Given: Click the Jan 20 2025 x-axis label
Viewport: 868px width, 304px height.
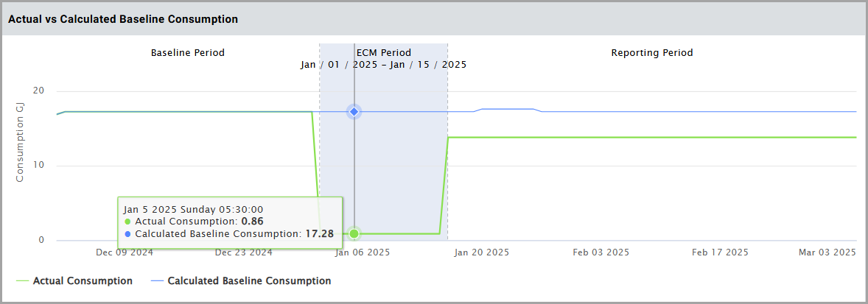Looking at the screenshot, I should 482,252.
